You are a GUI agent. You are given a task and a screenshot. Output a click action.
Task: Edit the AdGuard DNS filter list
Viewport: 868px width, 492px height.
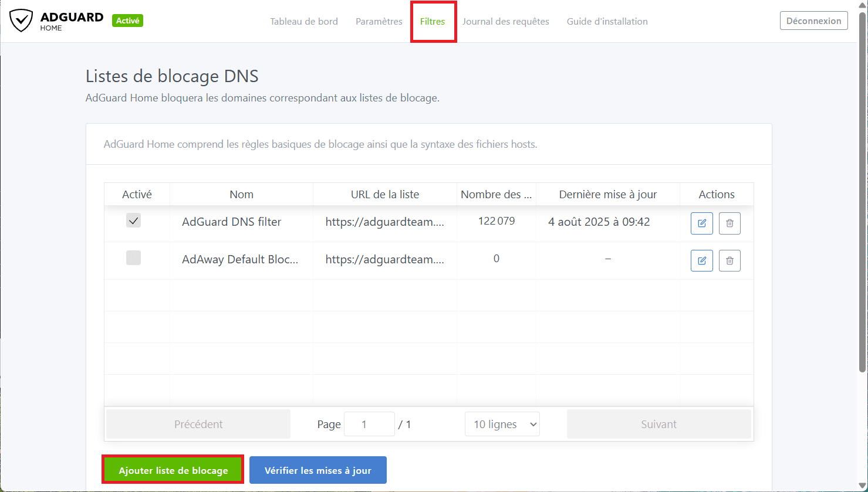pos(701,223)
